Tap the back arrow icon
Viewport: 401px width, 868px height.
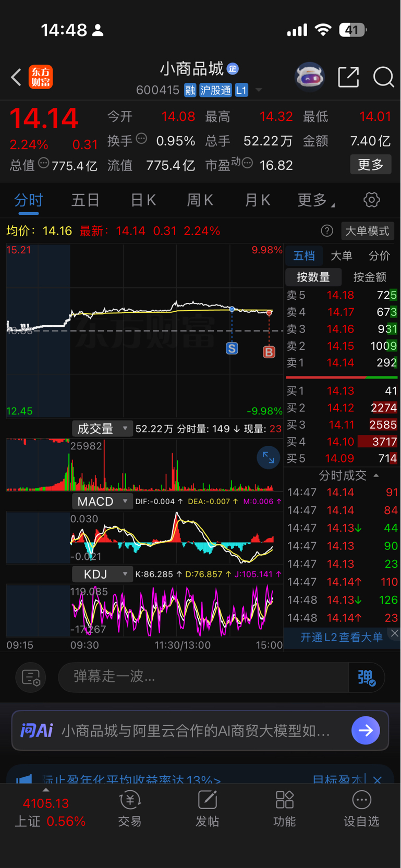point(16,77)
